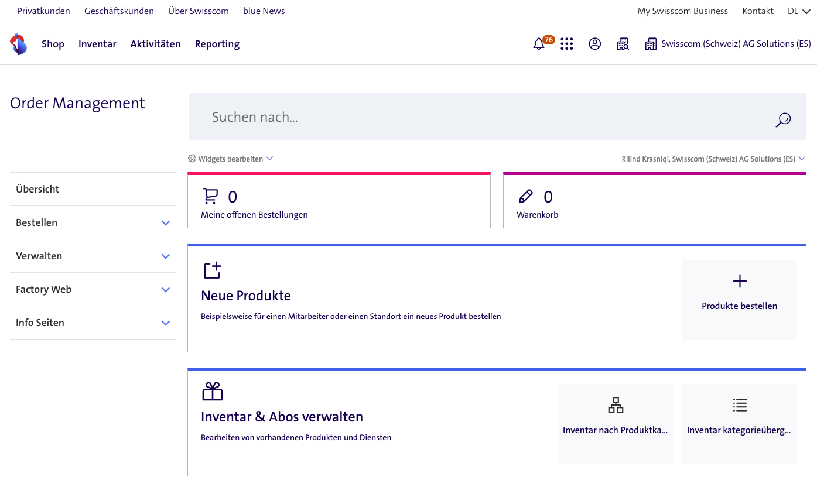Open the user profile icon
Image resolution: width=817 pixels, height=504 pixels.
pyautogui.click(x=595, y=44)
